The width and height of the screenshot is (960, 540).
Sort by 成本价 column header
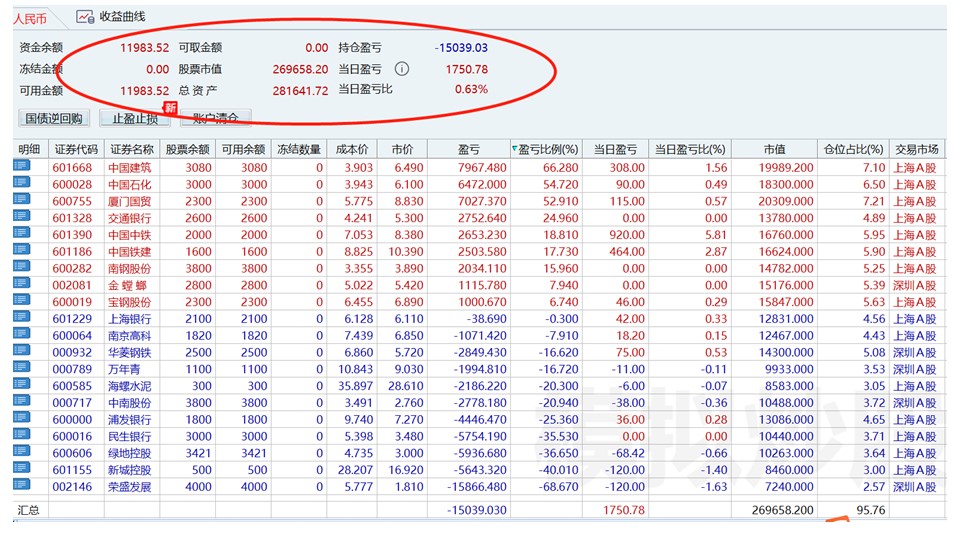point(352,149)
